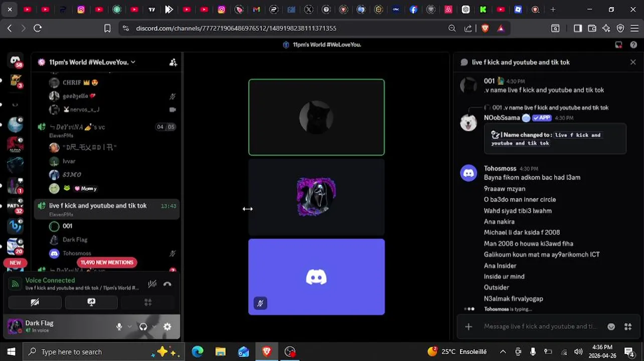Click member SIMO in DeYviNA's vc
The image size is (644, 361).
click(x=72, y=174)
